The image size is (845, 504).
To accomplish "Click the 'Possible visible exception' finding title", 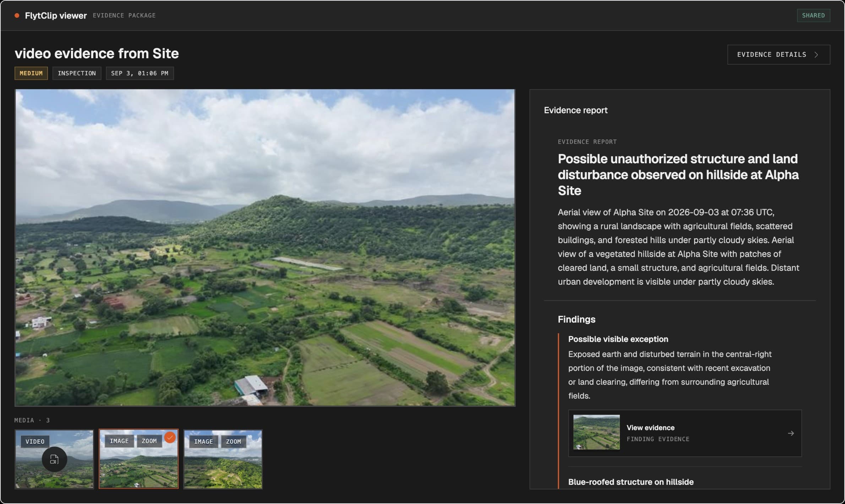I will point(618,339).
